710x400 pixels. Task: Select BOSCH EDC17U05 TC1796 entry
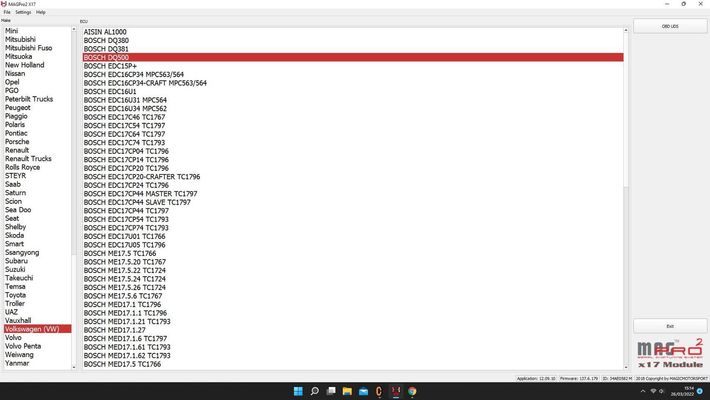click(x=353, y=245)
